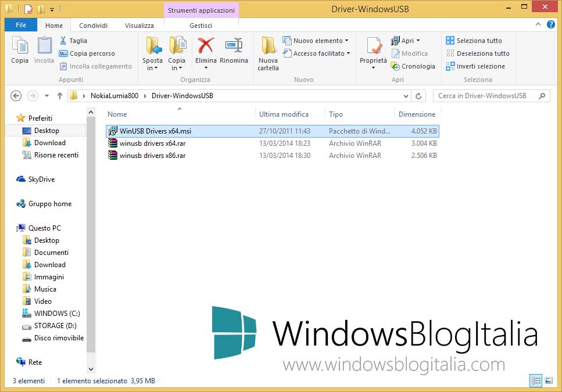Click the Copia clipboard icon

coord(20,50)
